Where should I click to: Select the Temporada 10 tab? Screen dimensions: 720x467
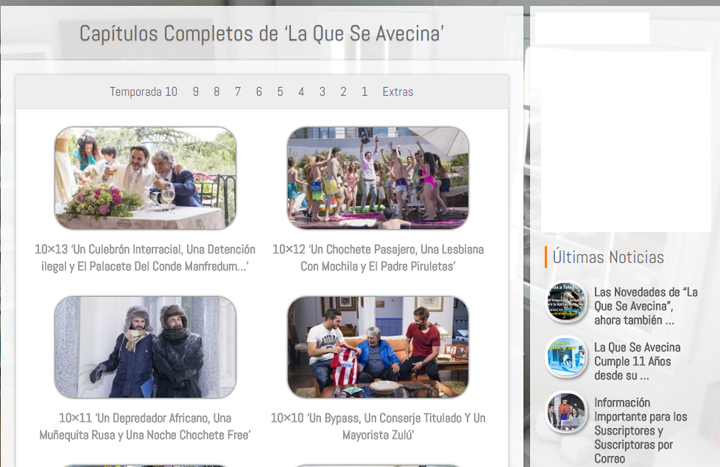143,92
